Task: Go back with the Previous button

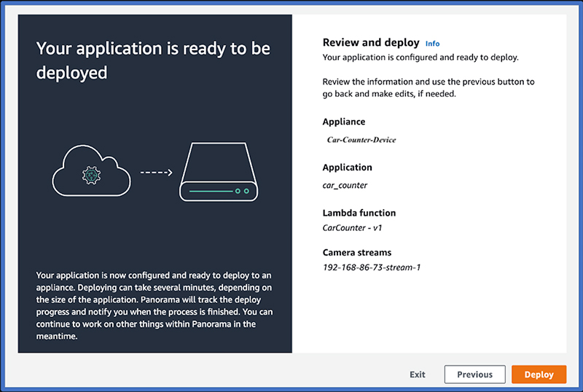Action: 475,374
